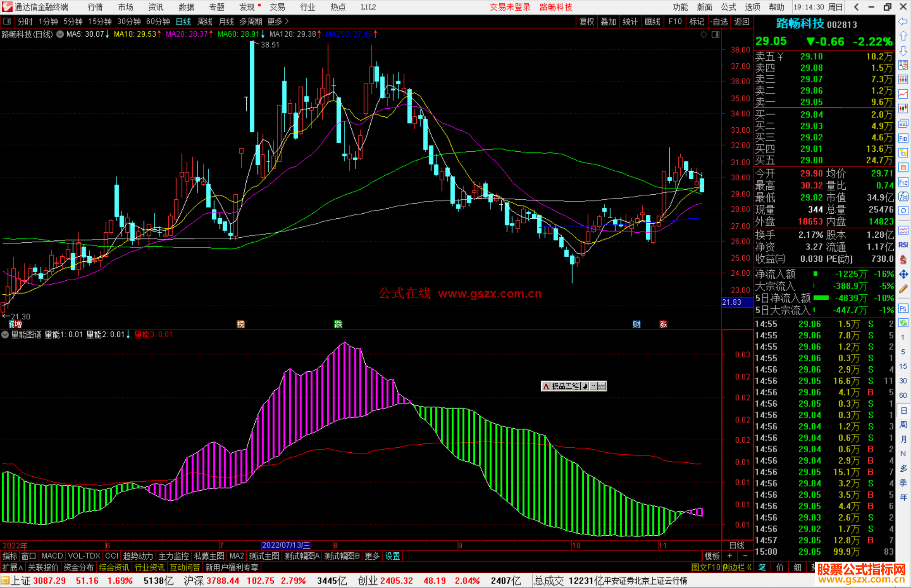Image resolution: width=911 pixels, height=588 pixels.
Task: Expand the 更多 timeframe options
Action: point(278,21)
